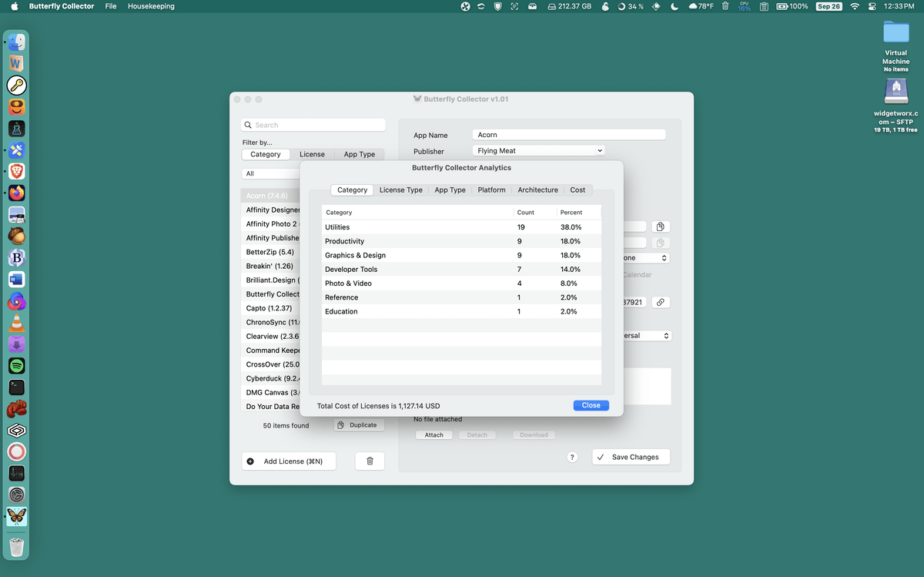This screenshot has height=577, width=924.
Task: Select the Utilities row in analytics table
Action: pyautogui.click(x=461, y=227)
